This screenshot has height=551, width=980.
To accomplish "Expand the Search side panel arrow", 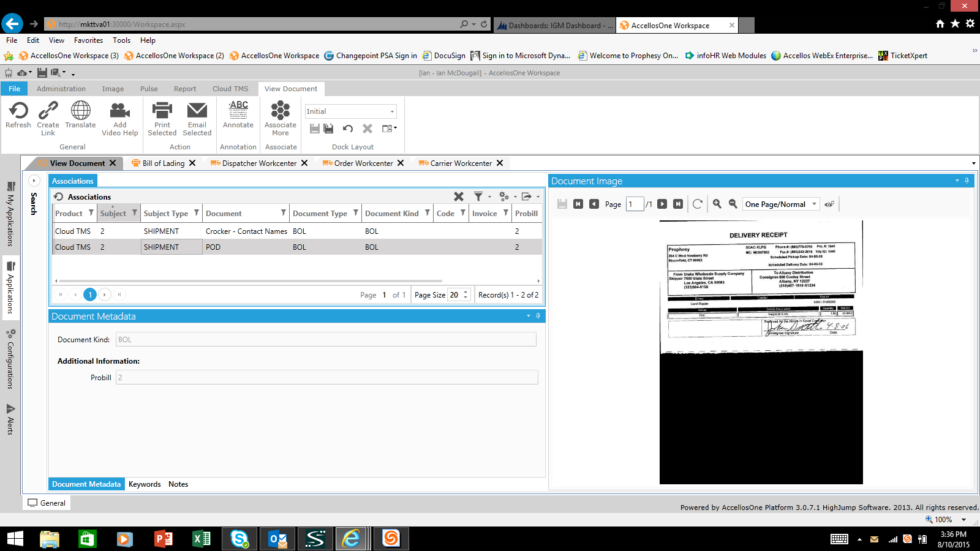I will 34,181.
